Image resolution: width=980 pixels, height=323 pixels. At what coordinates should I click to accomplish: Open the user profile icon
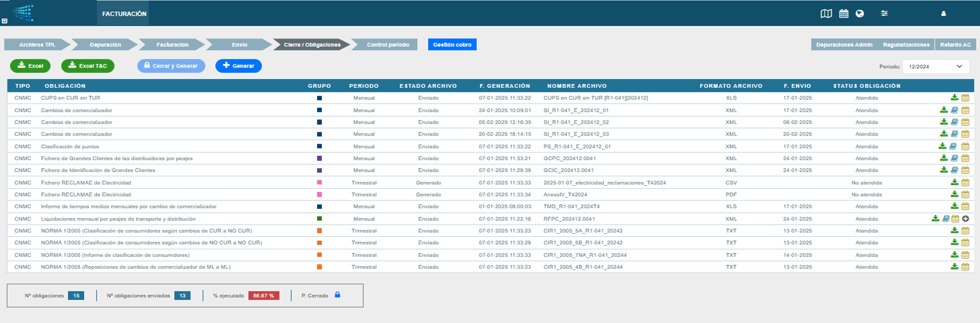[x=943, y=14]
